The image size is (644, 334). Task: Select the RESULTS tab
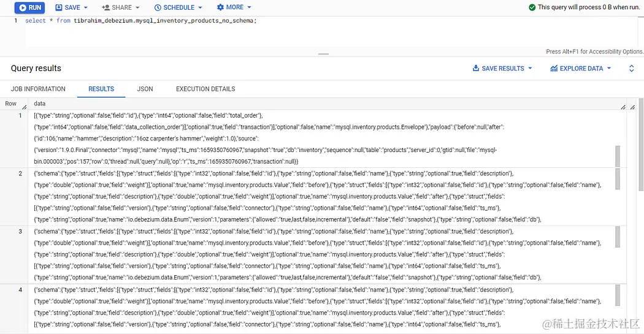(x=101, y=89)
